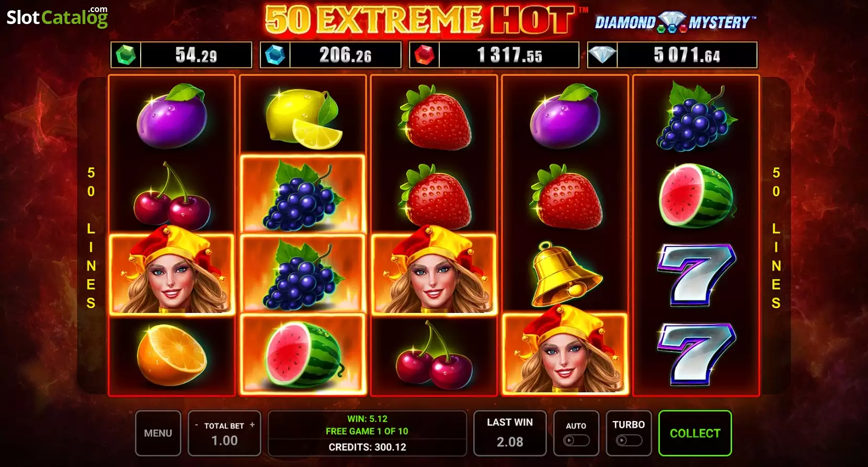Click the Diamond Mystery logo

[676, 22]
